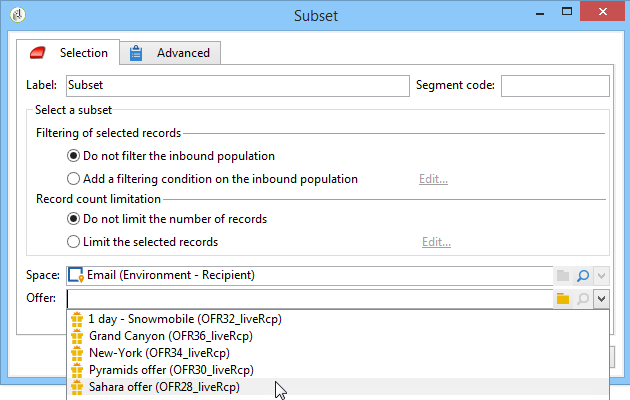The image size is (630, 400).
Task: Click the Segment code input field
Action: [555, 86]
